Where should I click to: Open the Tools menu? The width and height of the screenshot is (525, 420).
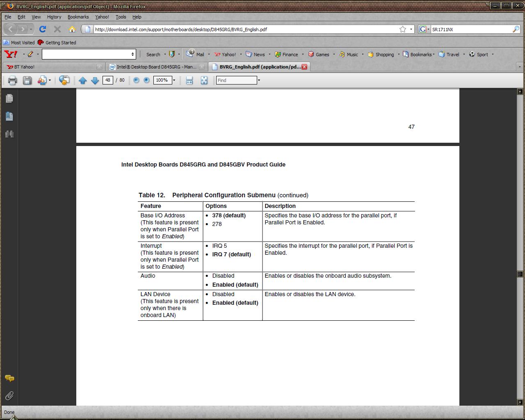121,17
